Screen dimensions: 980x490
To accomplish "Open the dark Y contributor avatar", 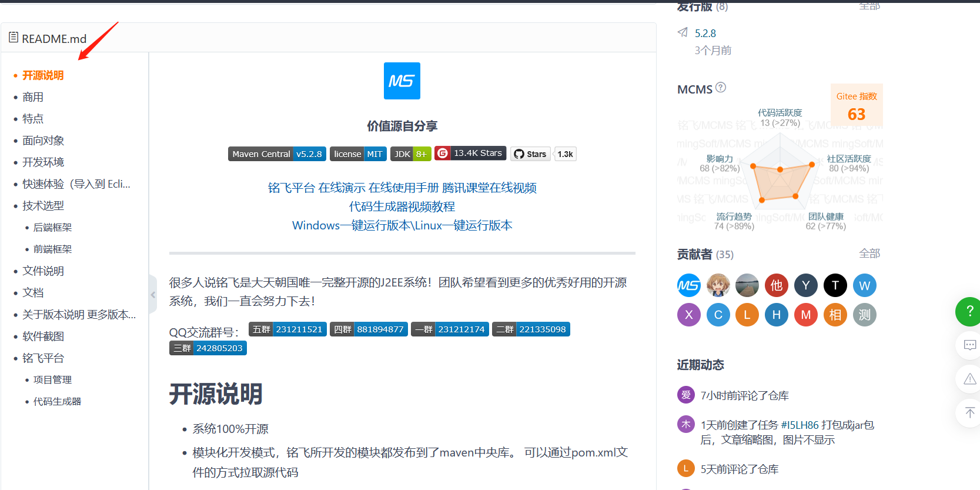I will pyautogui.click(x=806, y=285).
